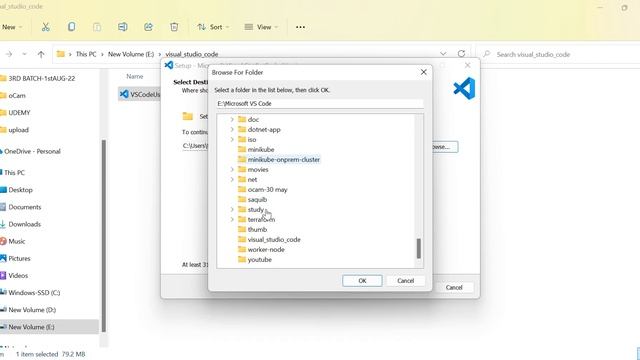Click the Cut icon in Explorer toolbar
The width and height of the screenshot is (640, 360).
click(x=45, y=27)
